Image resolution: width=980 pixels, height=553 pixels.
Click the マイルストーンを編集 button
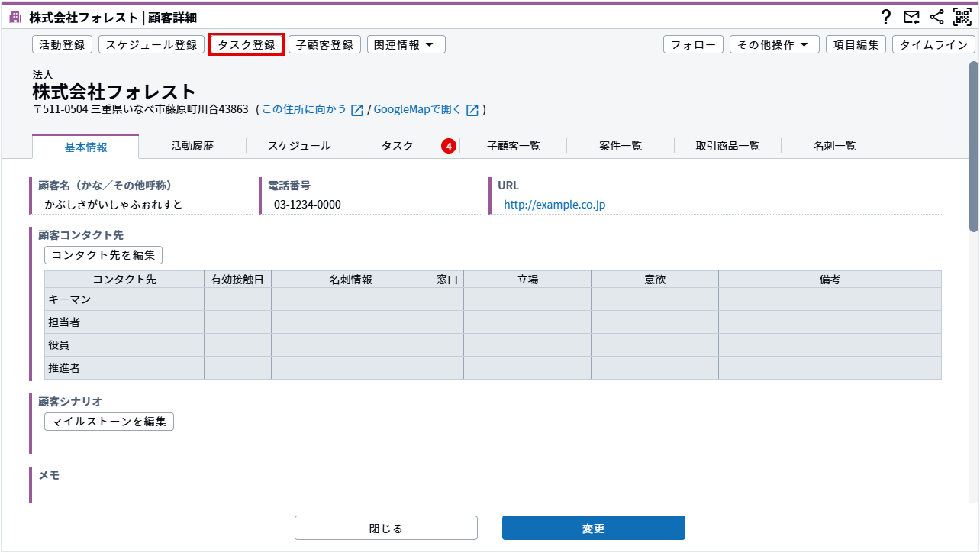[109, 422]
